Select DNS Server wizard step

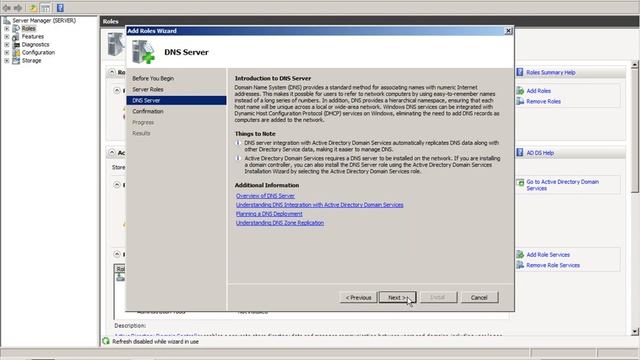click(x=176, y=100)
